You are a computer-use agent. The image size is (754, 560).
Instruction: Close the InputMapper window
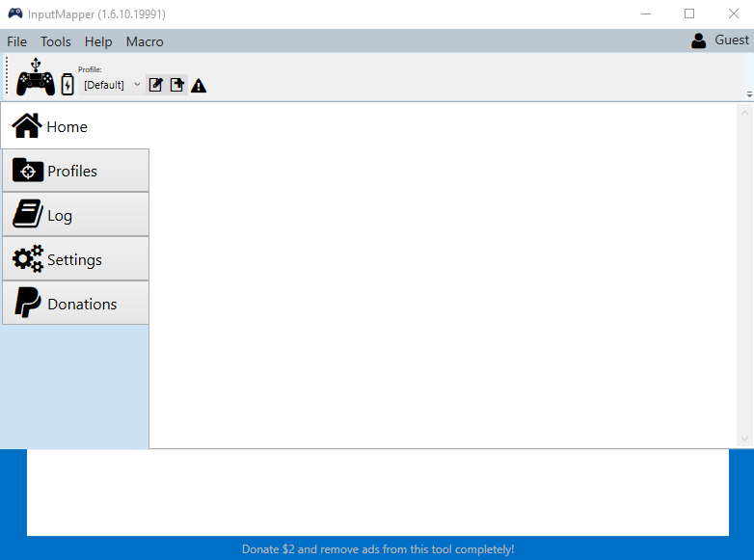tap(734, 13)
